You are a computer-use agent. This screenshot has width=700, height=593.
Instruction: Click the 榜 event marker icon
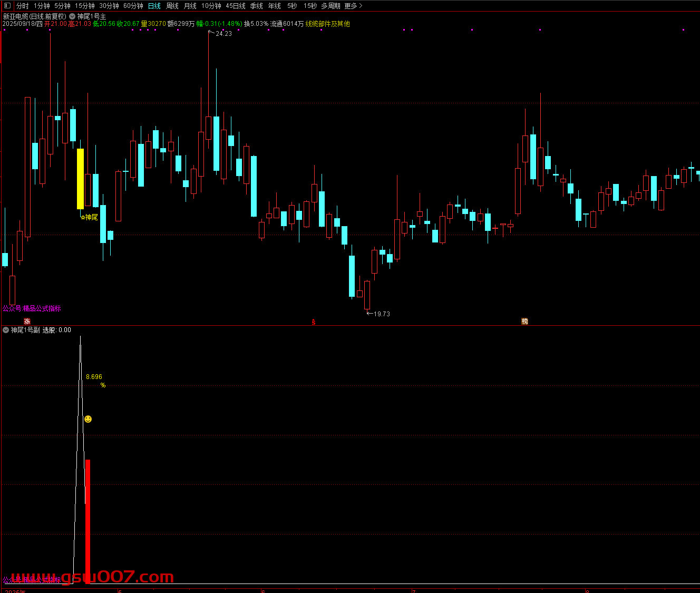[524, 322]
